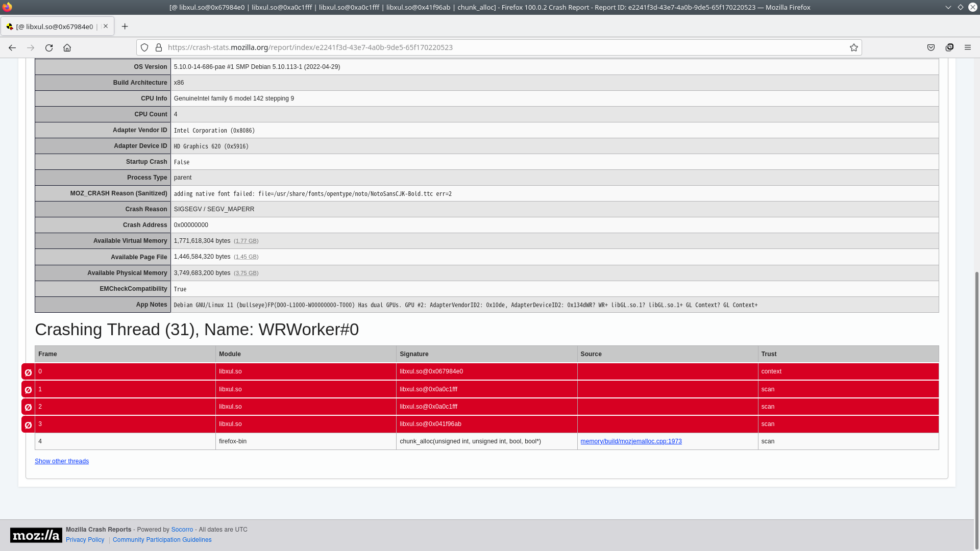
Task: Click the Adapter Vendor ID value
Action: [214, 131]
